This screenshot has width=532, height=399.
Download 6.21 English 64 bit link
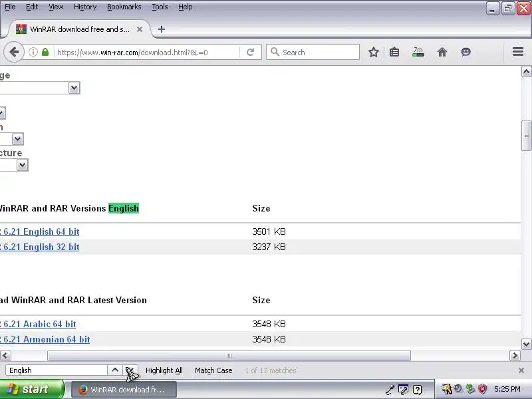pos(40,231)
